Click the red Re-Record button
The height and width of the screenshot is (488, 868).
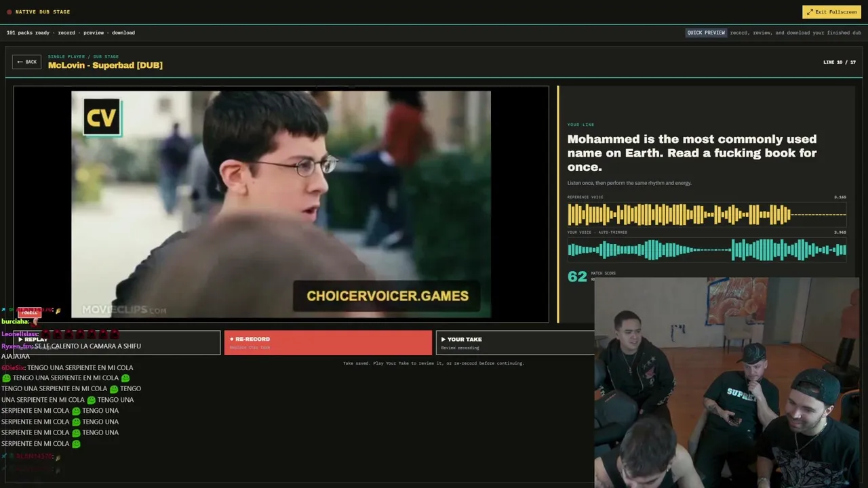tap(328, 342)
